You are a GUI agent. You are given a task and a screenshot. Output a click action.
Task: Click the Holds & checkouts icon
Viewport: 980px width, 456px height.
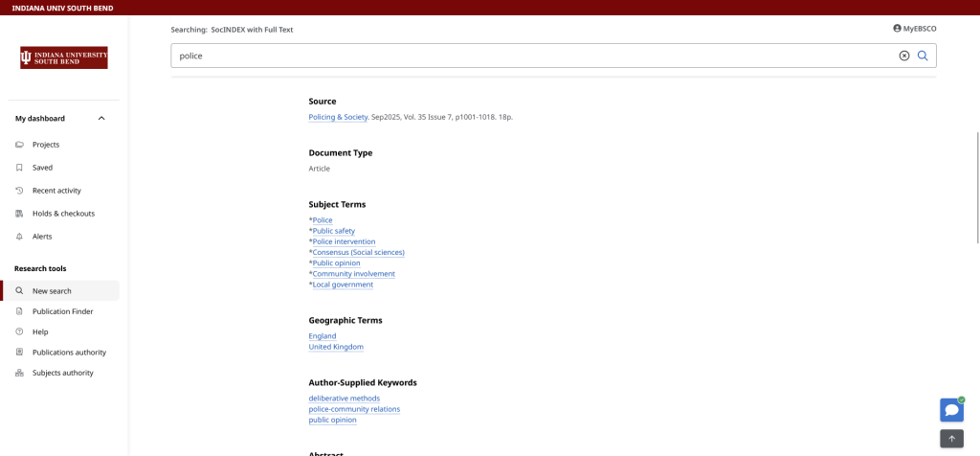tap(19, 214)
